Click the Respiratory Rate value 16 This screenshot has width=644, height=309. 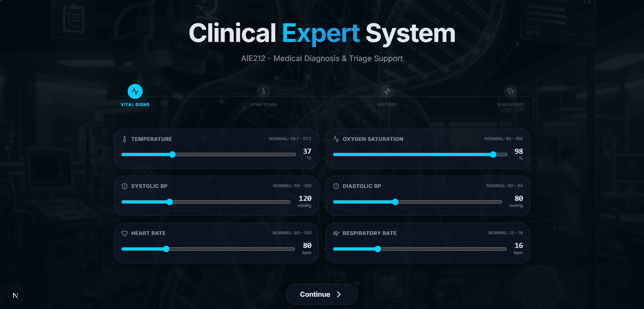coord(519,246)
